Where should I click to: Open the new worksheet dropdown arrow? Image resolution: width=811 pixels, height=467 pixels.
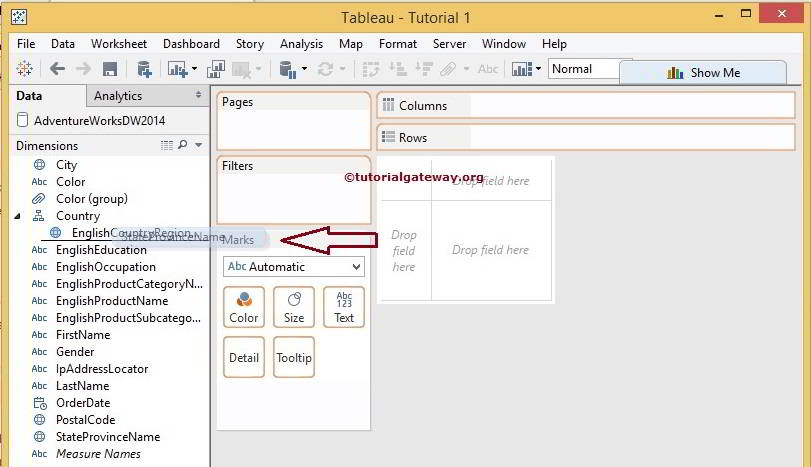pyautogui.click(x=194, y=69)
